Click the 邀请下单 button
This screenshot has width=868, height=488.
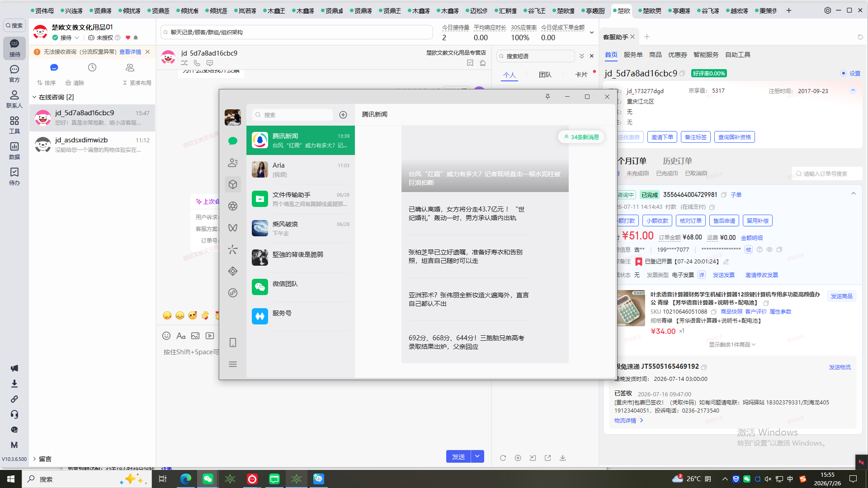[x=662, y=137]
